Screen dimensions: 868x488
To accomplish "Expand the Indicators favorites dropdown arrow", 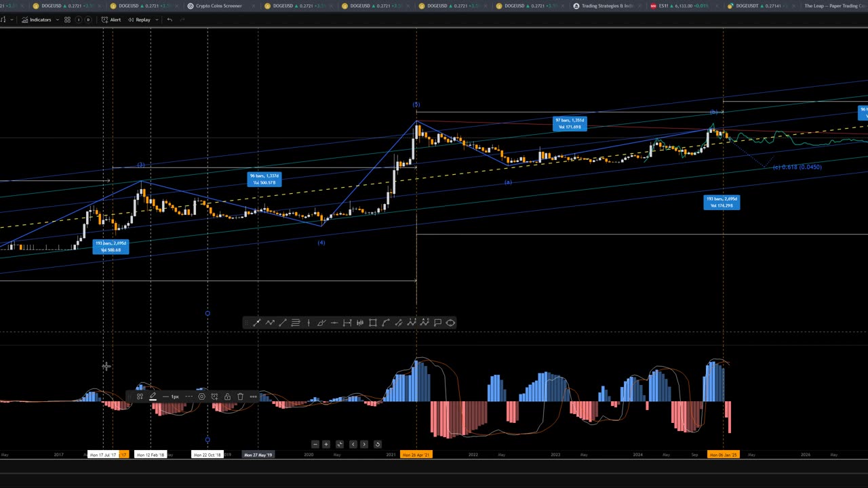I will 58,20.
